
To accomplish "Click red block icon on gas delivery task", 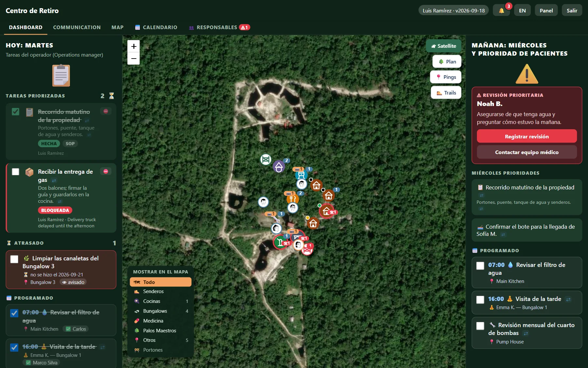I will 106,171.
